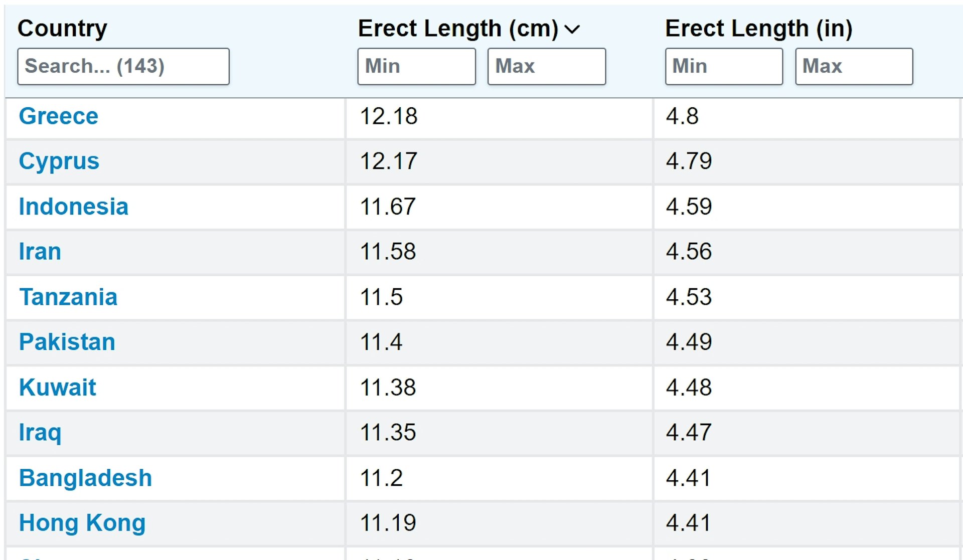Open the Indonesia country link
Viewport: 963px width, 560px height.
click(x=74, y=207)
